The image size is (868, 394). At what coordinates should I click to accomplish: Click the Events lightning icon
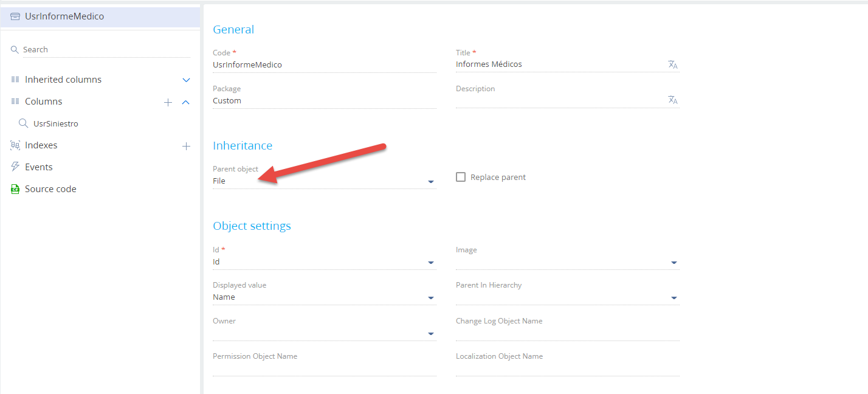click(x=15, y=167)
